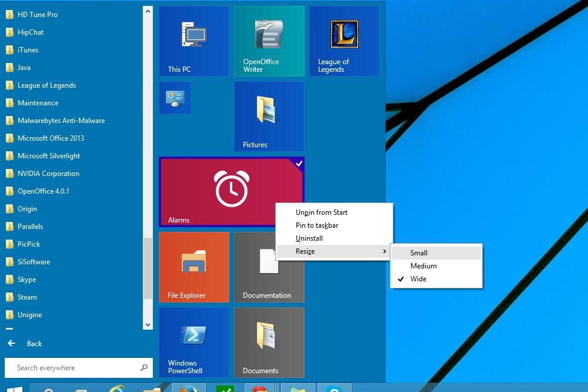Click the search magnifier icon in the search box
This screenshot has width=588, height=392.
pos(144,368)
